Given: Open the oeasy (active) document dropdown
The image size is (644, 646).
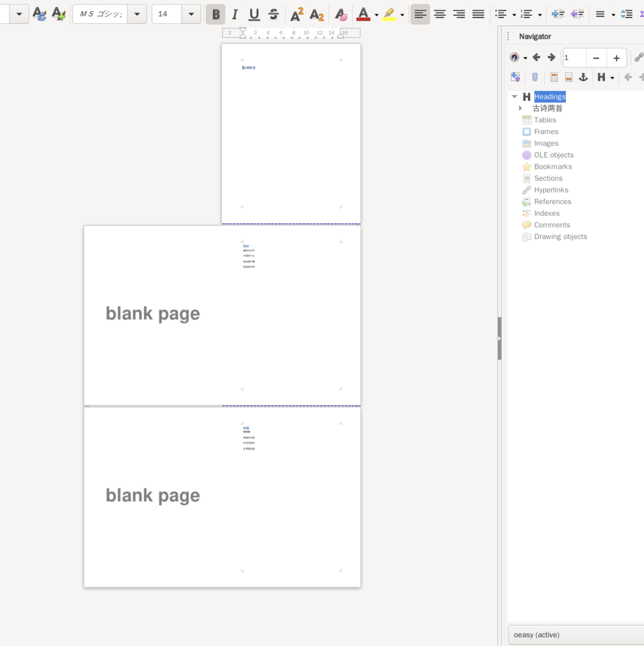Looking at the screenshot, I should pos(576,634).
